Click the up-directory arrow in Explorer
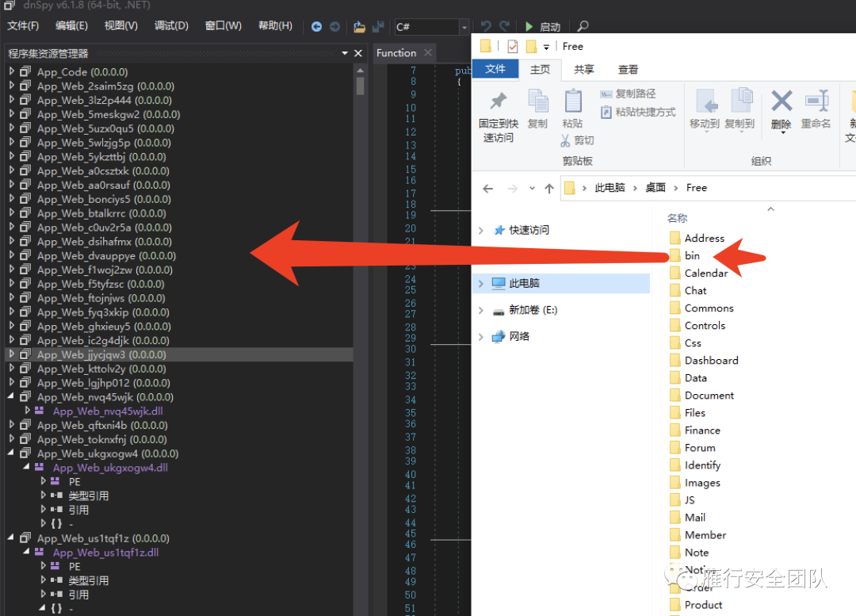 click(x=548, y=189)
